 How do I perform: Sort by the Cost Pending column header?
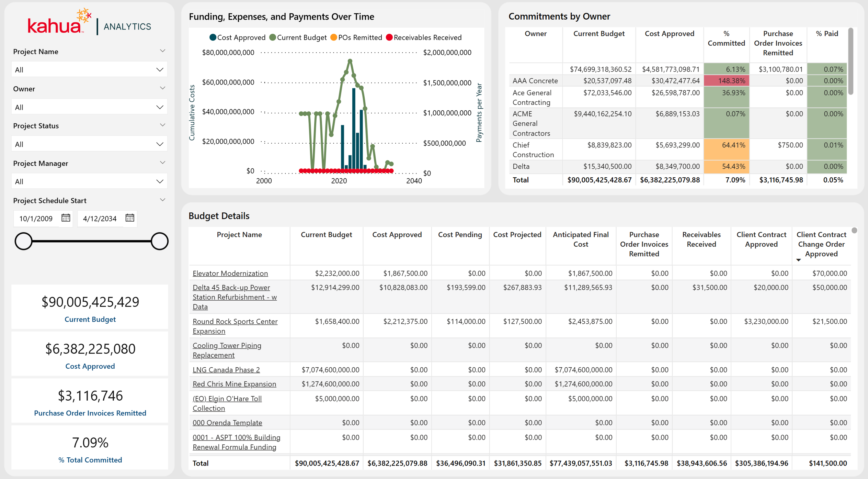point(460,235)
